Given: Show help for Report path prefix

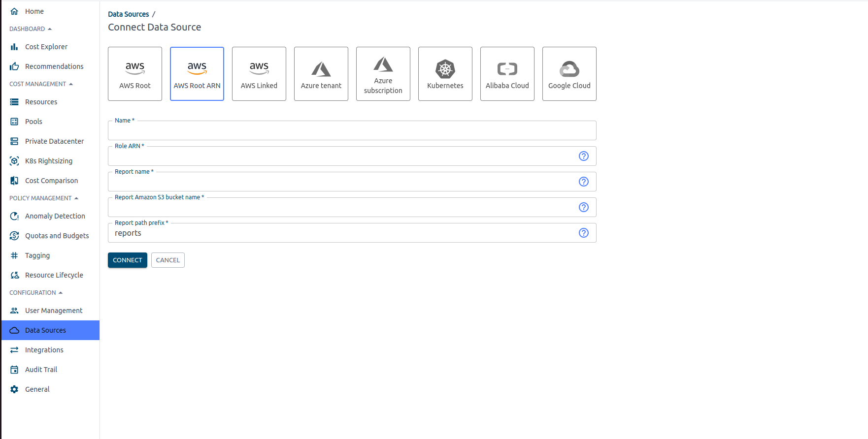Looking at the screenshot, I should tap(584, 233).
